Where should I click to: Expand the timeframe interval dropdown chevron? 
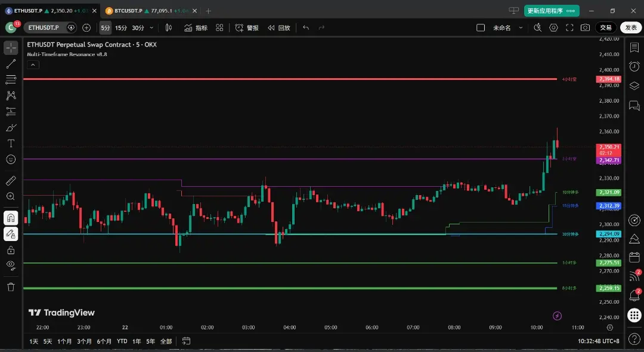click(x=151, y=27)
